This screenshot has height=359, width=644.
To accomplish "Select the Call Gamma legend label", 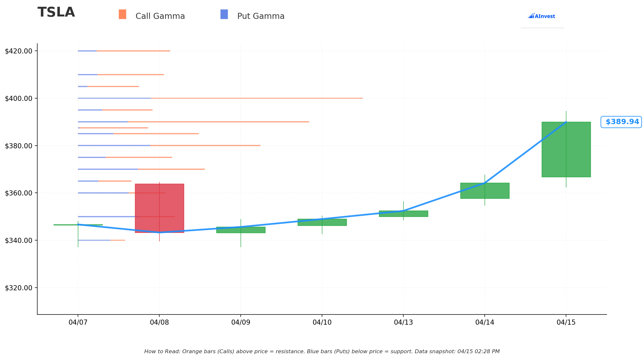I will (160, 16).
